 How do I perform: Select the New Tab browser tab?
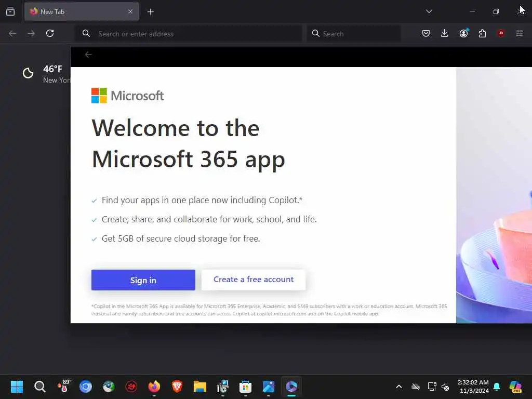(82, 11)
